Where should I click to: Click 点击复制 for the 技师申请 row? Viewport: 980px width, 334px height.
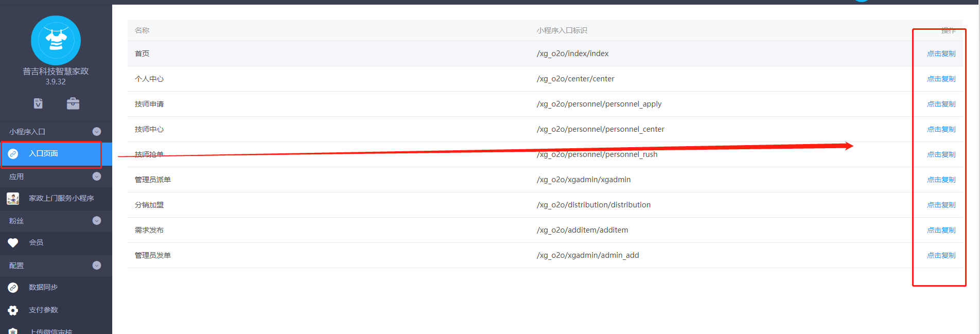(x=941, y=104)
